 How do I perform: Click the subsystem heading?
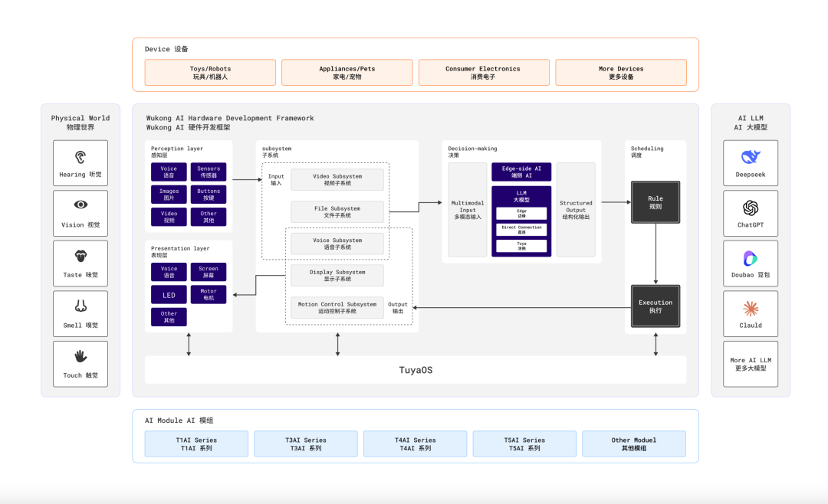pyautogui.click(x=277, y=152)
